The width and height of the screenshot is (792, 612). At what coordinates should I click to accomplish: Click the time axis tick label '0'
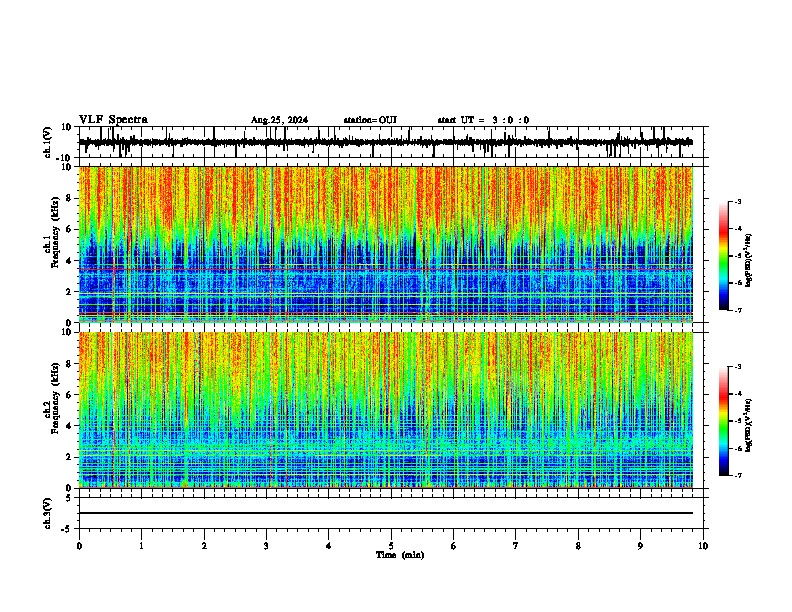click(79, 546)
